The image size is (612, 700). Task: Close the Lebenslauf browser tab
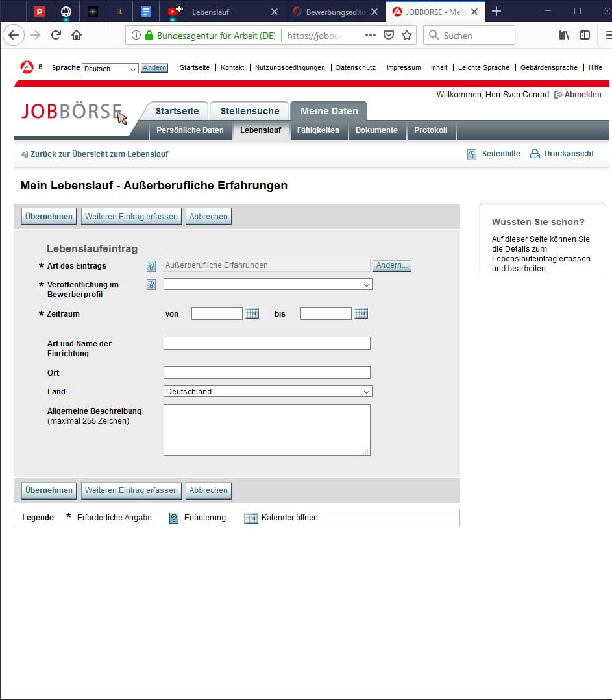(275, 12)
